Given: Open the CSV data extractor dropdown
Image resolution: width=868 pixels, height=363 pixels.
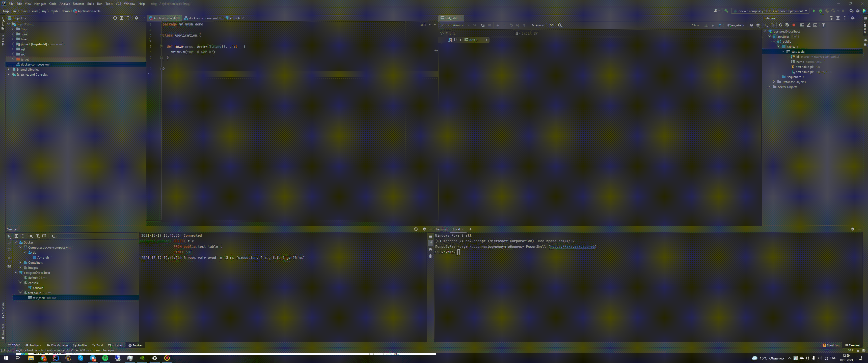Looking at the screenshot, I should (695, 25).
